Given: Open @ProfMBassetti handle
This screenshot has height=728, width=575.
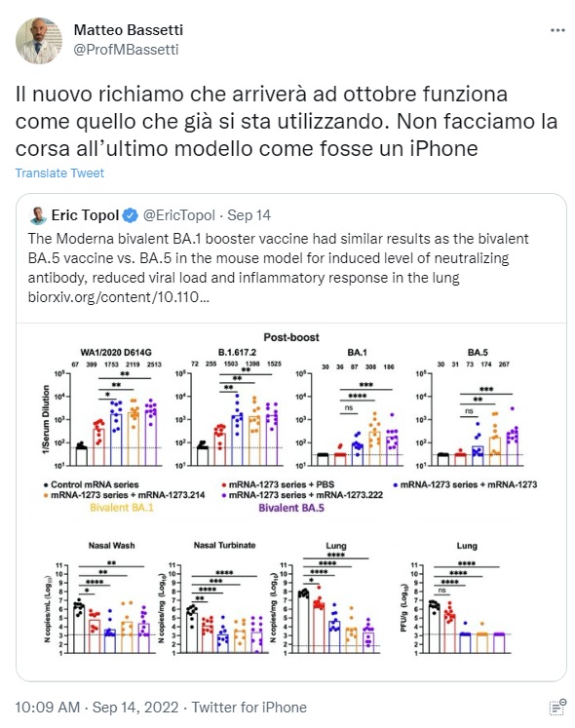Looking at the screenshot, I should coord(126,50).
